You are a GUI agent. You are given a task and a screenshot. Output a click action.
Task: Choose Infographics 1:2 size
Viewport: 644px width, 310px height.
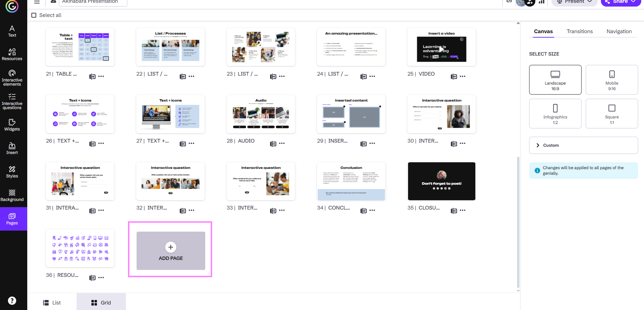pos(555,114)
